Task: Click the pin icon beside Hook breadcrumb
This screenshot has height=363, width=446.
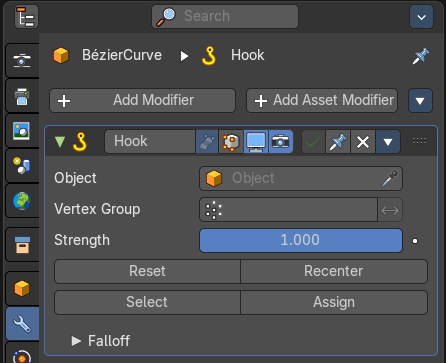Action: click(x=421, y=56)
